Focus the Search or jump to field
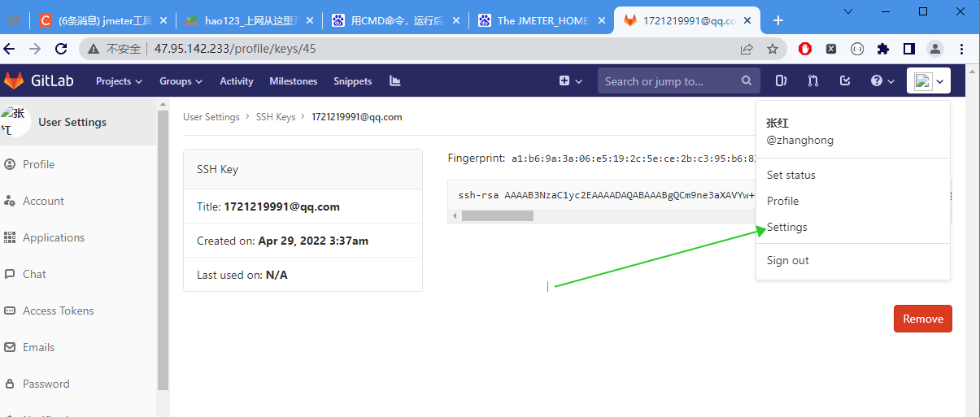Screen dimensions: 980x417 coord(679,81)
